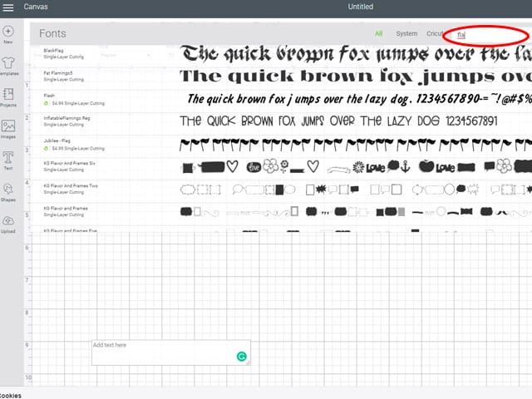Click the Fonts panel heading

[x=52, y=33]
